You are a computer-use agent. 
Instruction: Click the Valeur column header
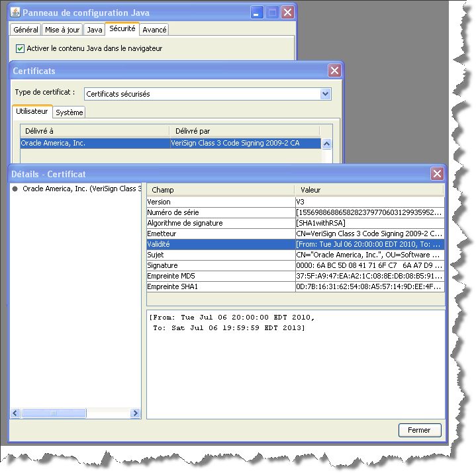click(x=369, y=190)
